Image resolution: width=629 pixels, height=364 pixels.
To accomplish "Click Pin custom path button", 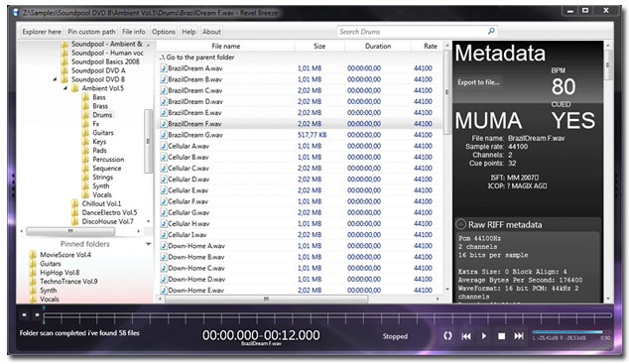I will coord(91,32).
